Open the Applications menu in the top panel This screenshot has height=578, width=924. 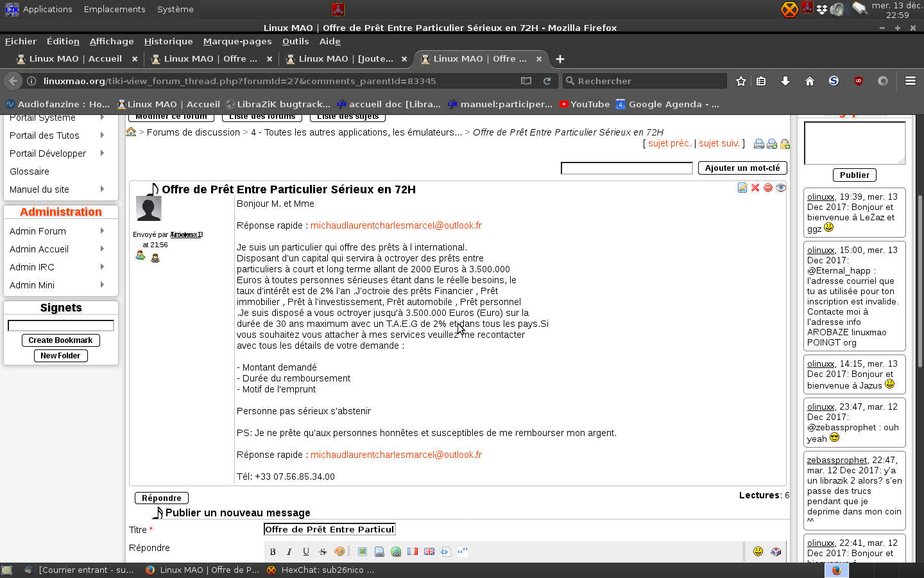click(47, 9)
